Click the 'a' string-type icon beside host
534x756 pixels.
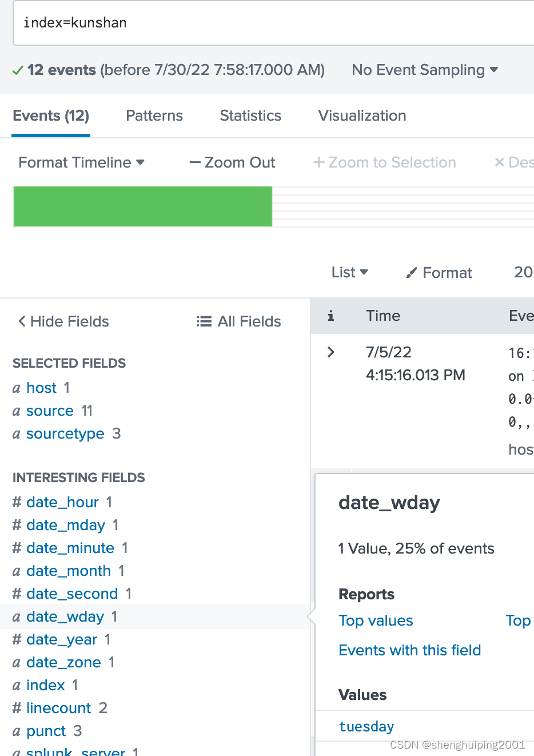coord(17,388)
